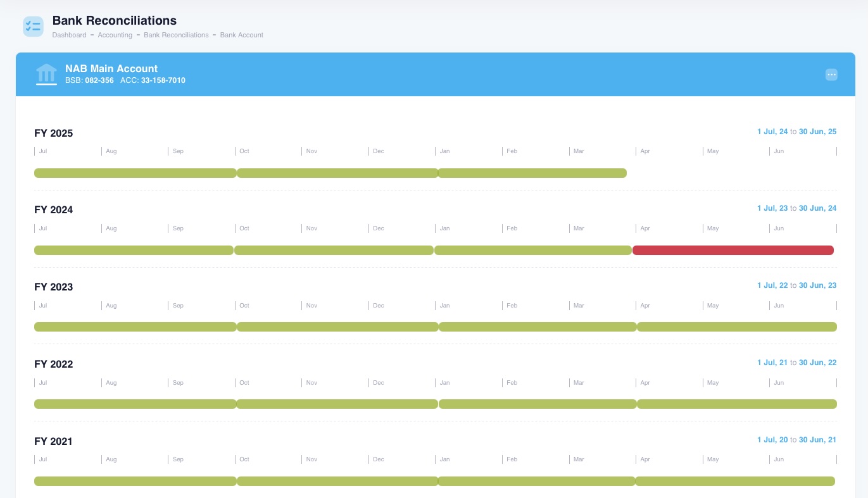Click the bank building icon in the account header

pos(46,74)
